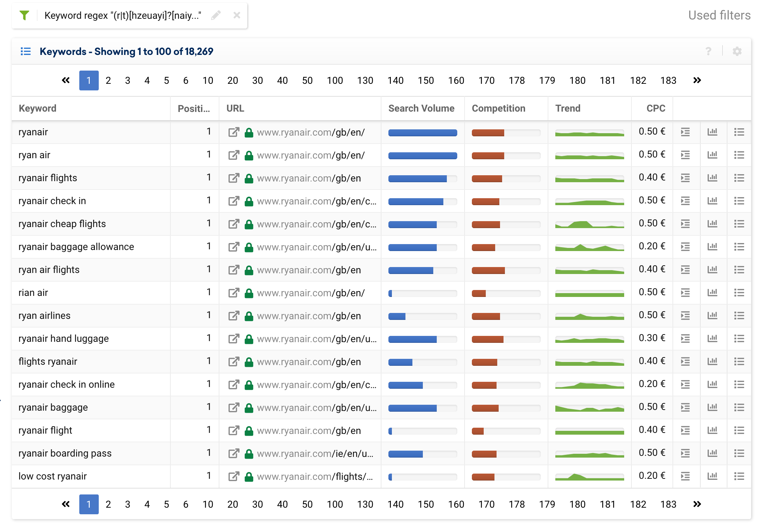Screen dimensions: 765x532
Task: Select page 183 in top pagination
Action: coord(668,80)
